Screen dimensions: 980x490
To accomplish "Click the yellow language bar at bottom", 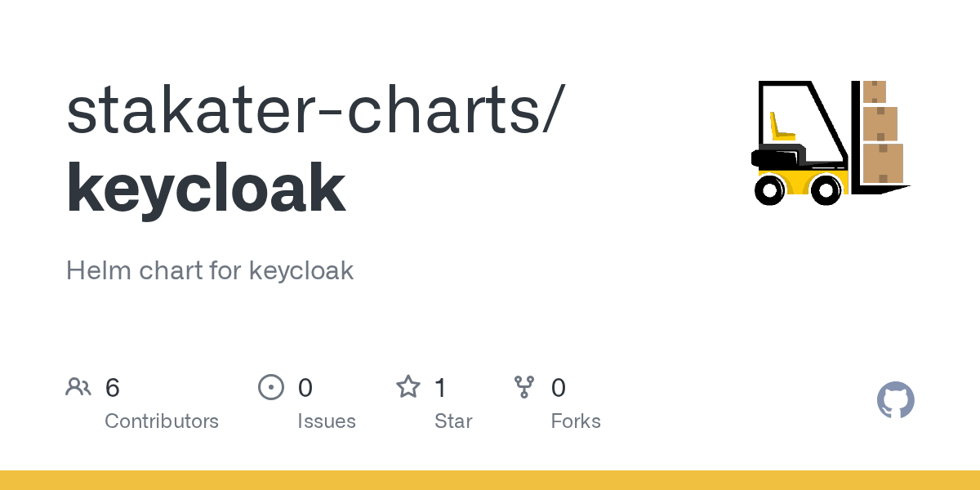I will (490, 480).
